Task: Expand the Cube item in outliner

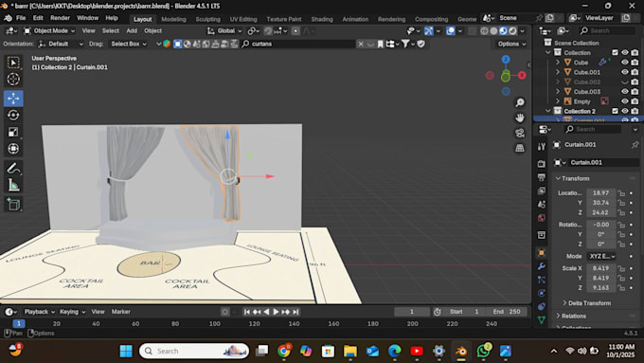Action: click(557, 63)
